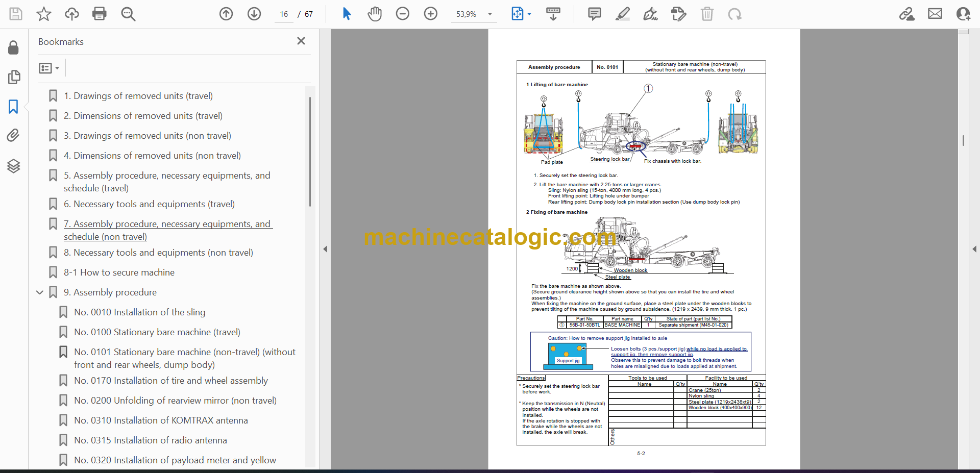Open the Attachments paperclip panel
This screenshot has height=473, width=980.
tap(13, 135)
